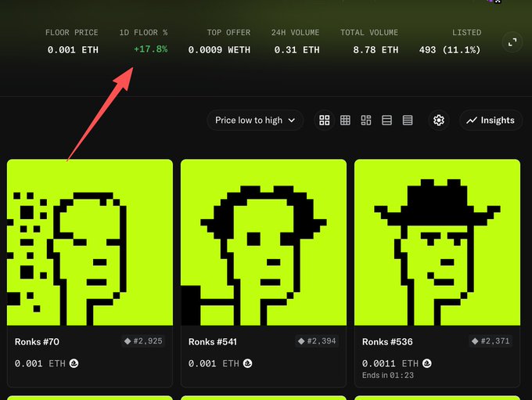Click the 0.0011 ETH price on Ronks #536

390,363
